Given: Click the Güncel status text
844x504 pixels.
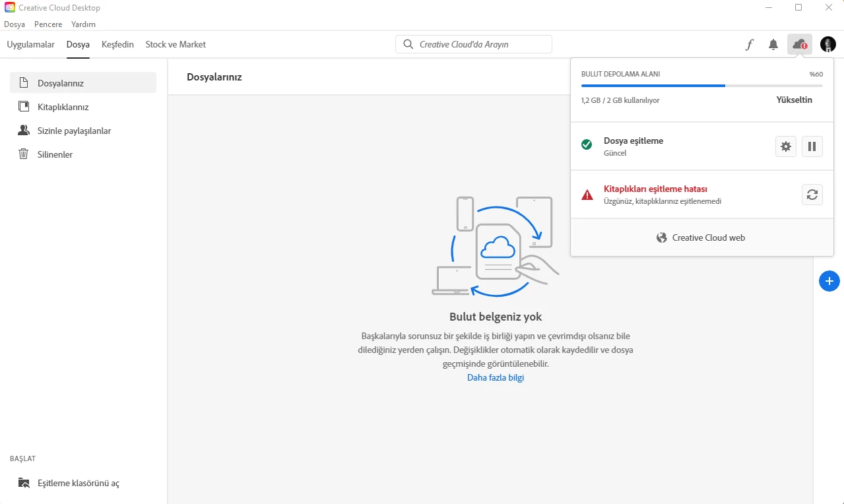Looking at the screenshot, I should tap(615, 153).
